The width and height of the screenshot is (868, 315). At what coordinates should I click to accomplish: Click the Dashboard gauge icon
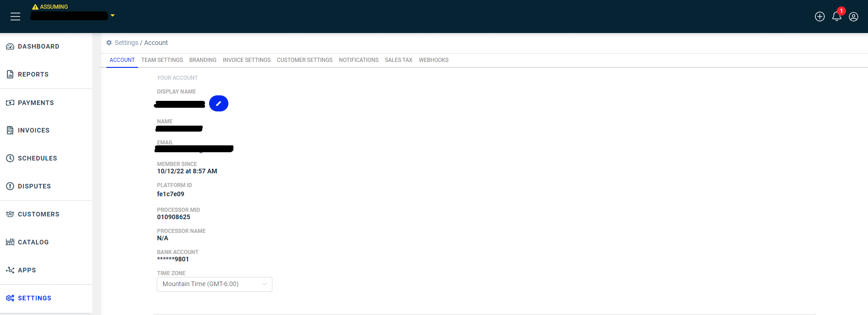coord(10,46)
